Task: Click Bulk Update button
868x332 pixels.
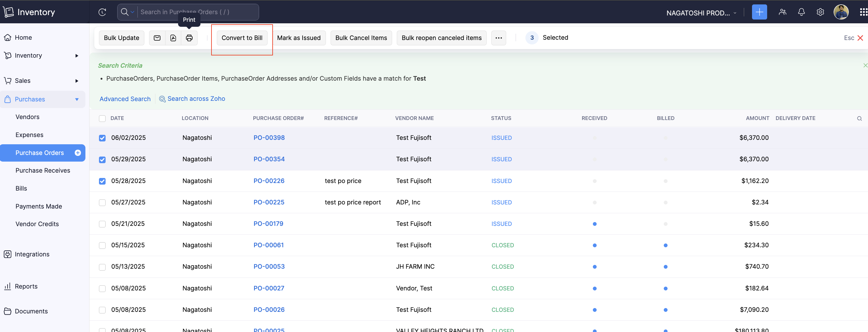Action: (x=121, y=38)
